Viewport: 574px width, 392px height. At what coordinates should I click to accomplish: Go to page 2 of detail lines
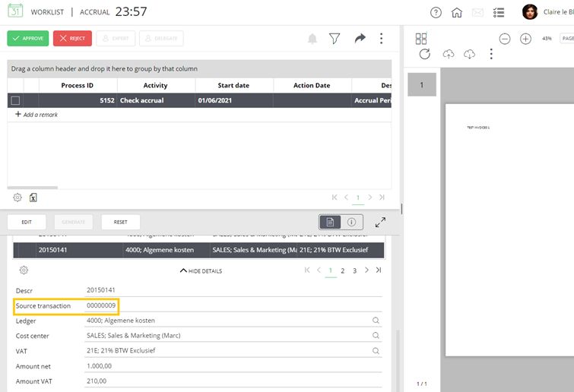[343, 270]
